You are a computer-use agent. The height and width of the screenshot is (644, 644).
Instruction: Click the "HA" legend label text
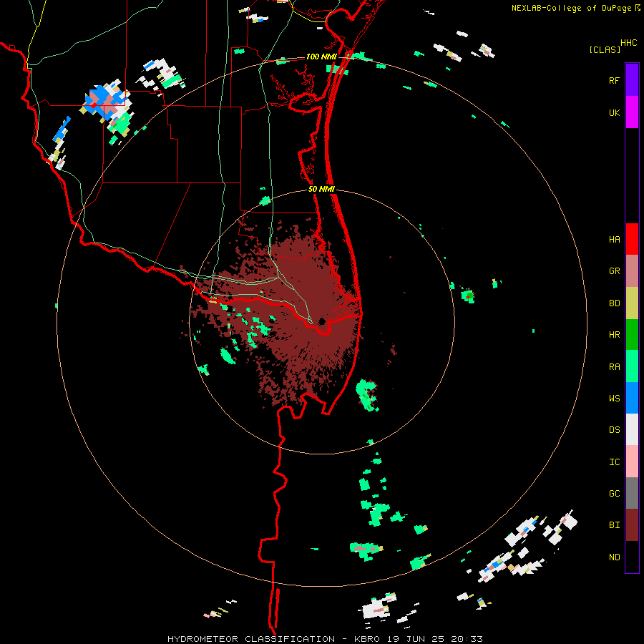pyautogui.click(x=614, y=240)
